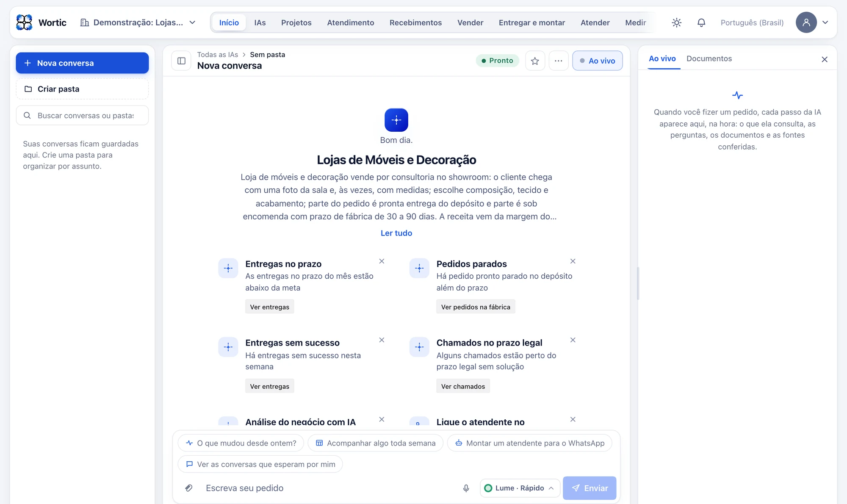Image resolution: width=847 pixels, height=504 pixels.
Task: Dismiss the Entregas no prazo card
Action: pyautogui.click(x=382, y=261)
